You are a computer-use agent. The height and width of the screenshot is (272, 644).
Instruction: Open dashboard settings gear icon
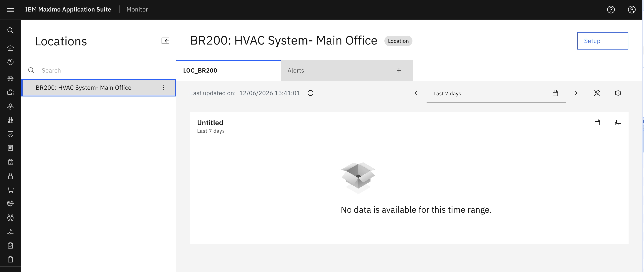[x=618, y=93]
